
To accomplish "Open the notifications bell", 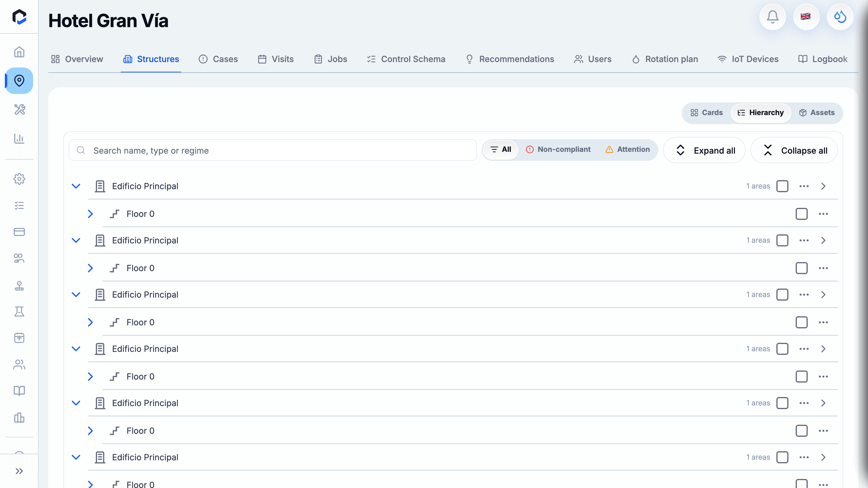I will (x=772, y=17).
